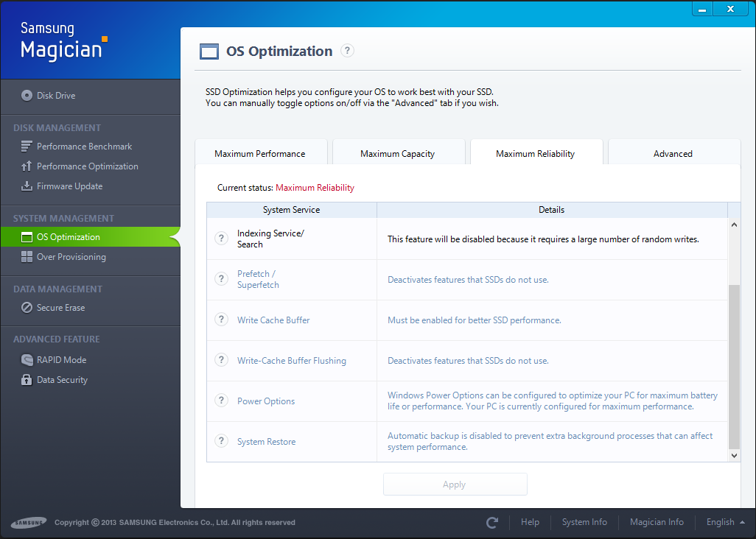Switch to the Maximum Performance tab

(x=260, y=154)
